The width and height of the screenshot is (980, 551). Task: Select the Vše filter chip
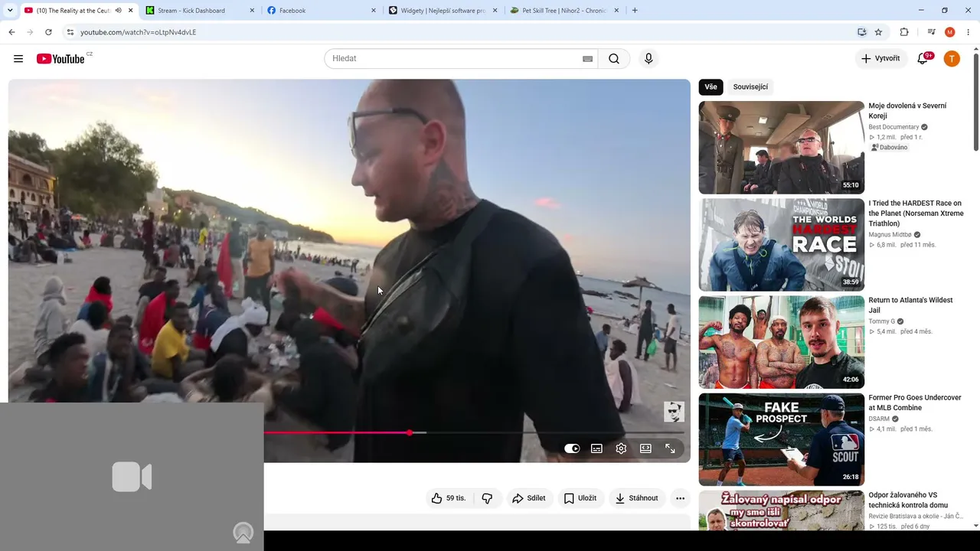pyautogui.click(x=711, y=87)
